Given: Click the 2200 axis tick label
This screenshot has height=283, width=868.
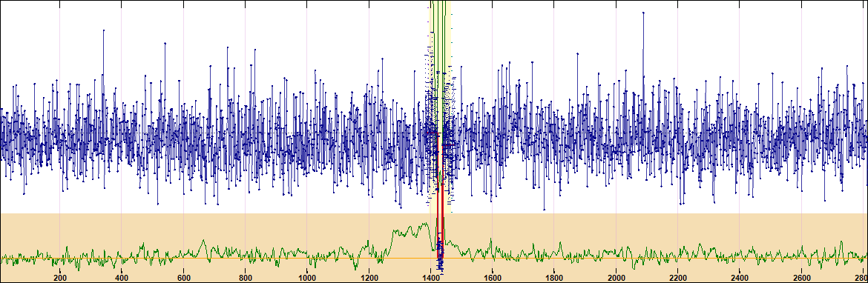Looking at the screenshot, I should [678, 278].
